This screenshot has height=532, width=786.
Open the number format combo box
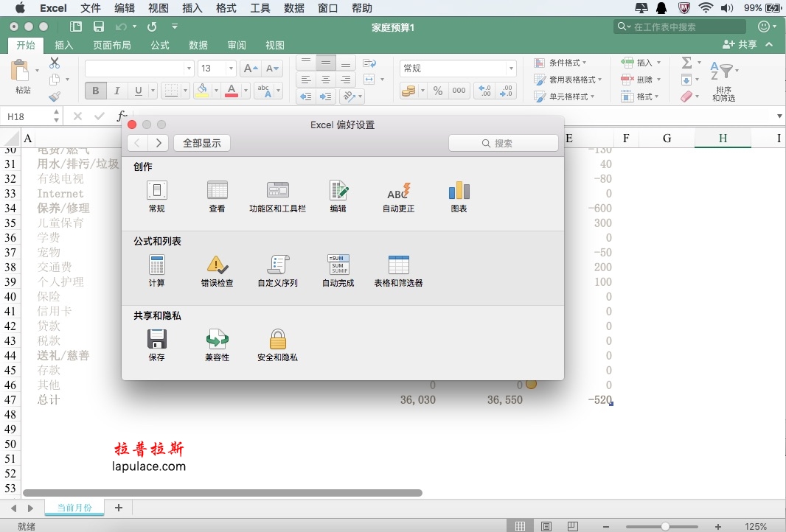(457, 67)
